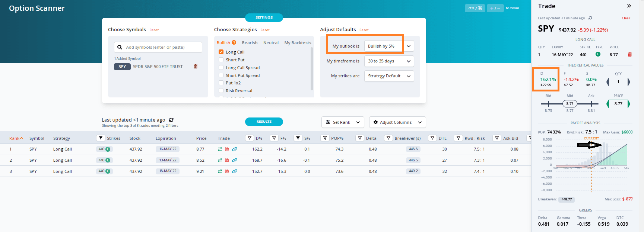
Task: Increase PRICE with the right green arrow
Action: pos(628,104)
